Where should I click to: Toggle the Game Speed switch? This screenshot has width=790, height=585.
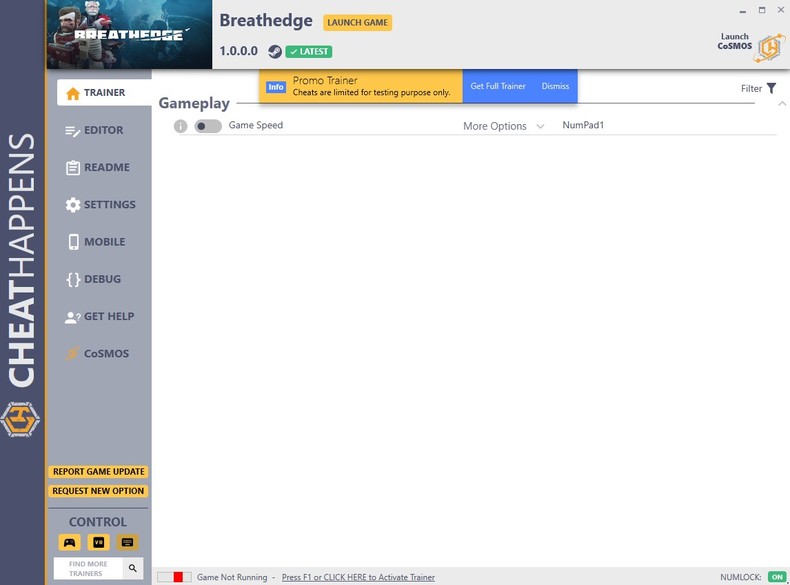point(208,126)
